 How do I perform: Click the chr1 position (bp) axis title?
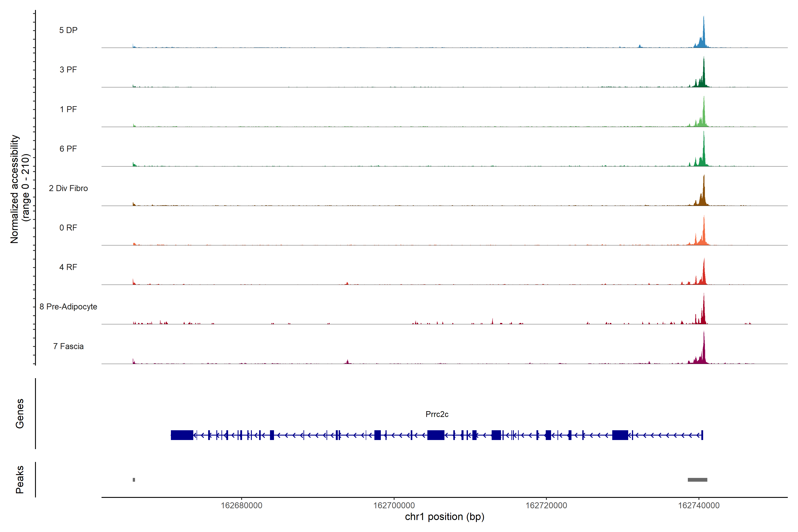[444, 517]
